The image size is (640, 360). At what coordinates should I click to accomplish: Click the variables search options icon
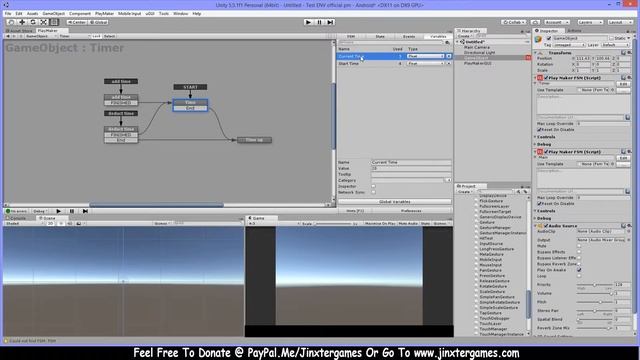point(447,42)
